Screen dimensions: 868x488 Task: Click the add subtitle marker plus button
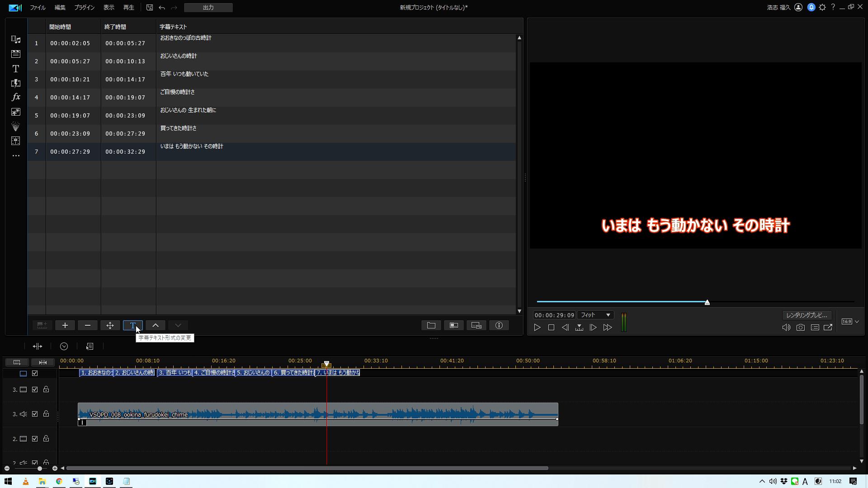click(65, 325)
